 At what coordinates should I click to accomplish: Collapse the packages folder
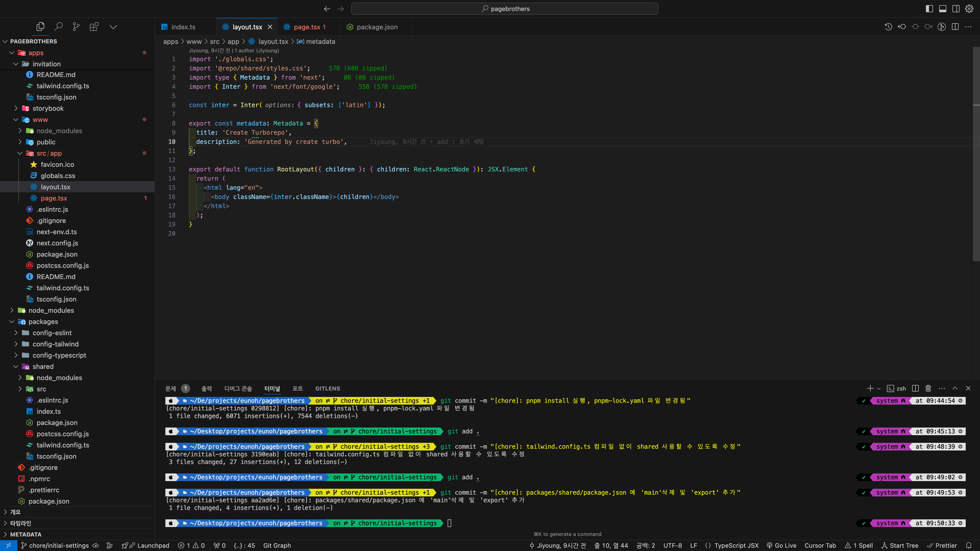click(43, 322)
